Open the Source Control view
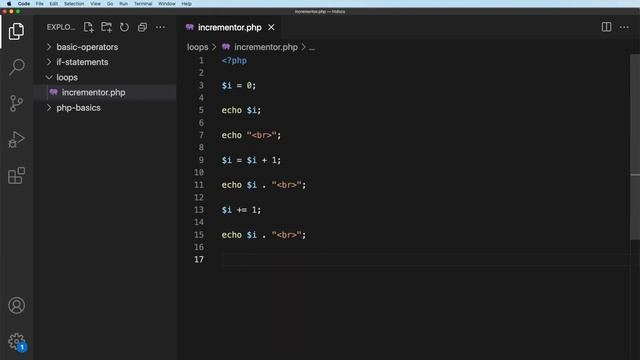This screenshot has height=360, width=640. tap(16, 103)
